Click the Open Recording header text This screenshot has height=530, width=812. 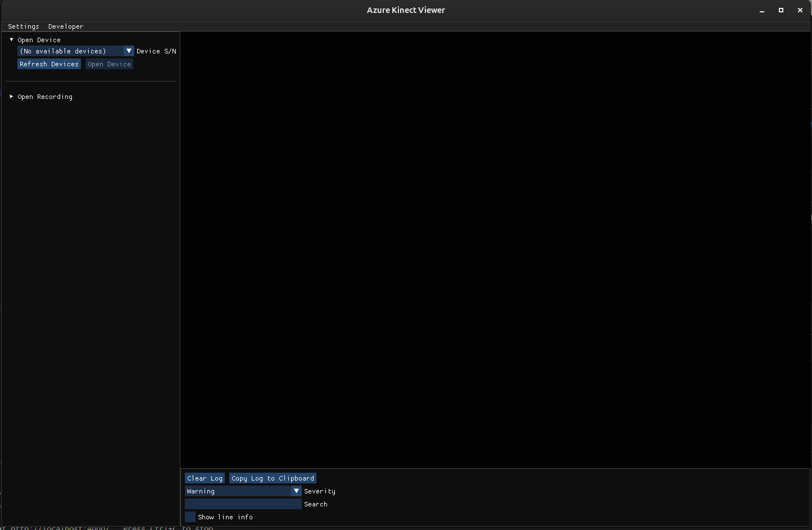[x=45, y=97]
